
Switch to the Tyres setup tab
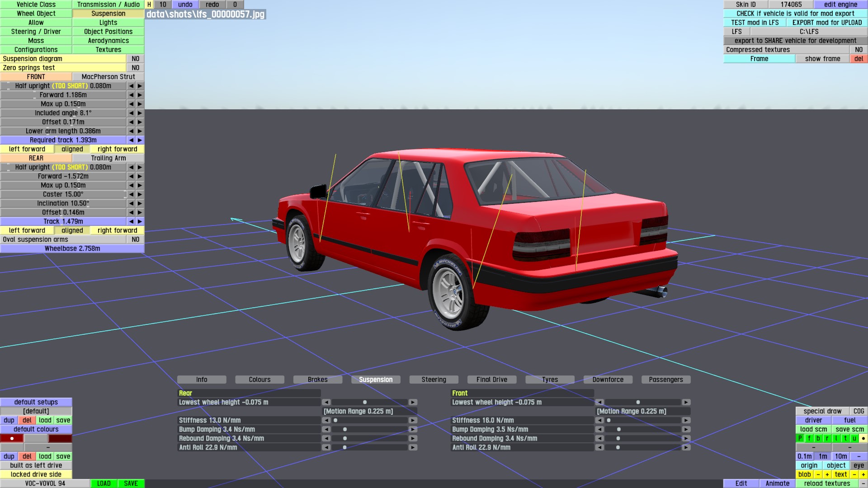[550, 380]
